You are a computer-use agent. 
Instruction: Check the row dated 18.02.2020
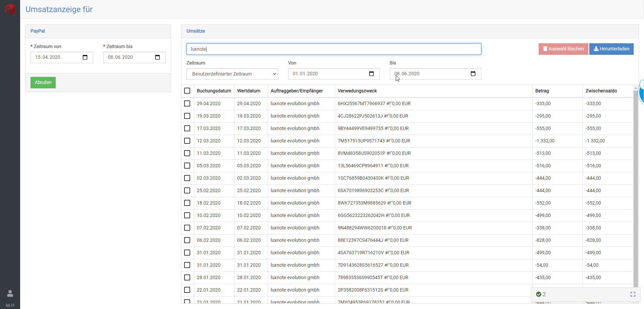tap(187, 203)
